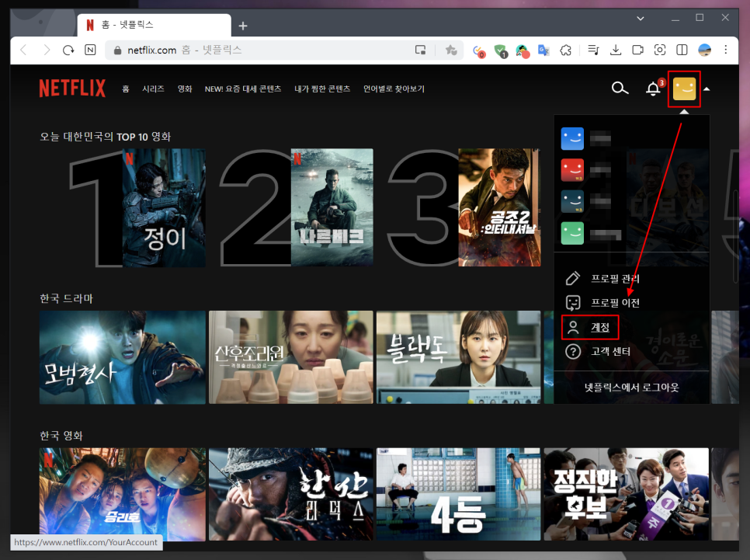Image resolution: width=750 pixels, height=560 pixels.
Task: Open 프로필 관리 in profile menu
Action: pos(615,279)
